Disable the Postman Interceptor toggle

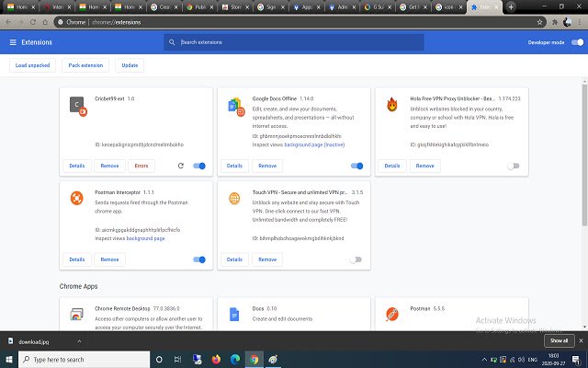tap(199, 259)
